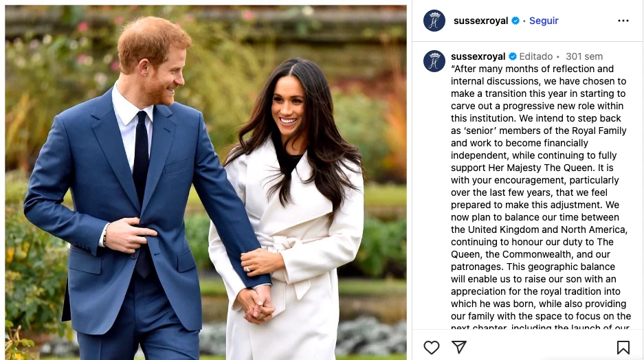Click the verified badge in the header
The width and height of the screenshot is (644, 360).
515,21
